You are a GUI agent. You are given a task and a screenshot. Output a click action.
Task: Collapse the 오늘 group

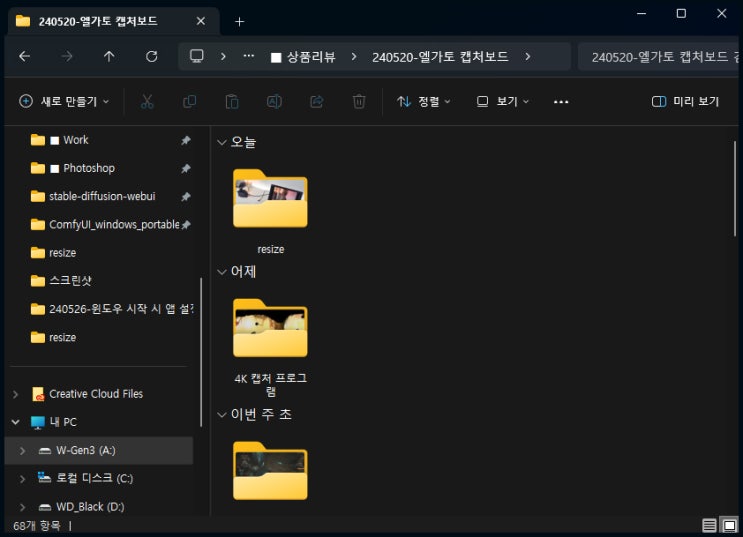[221, 142]
